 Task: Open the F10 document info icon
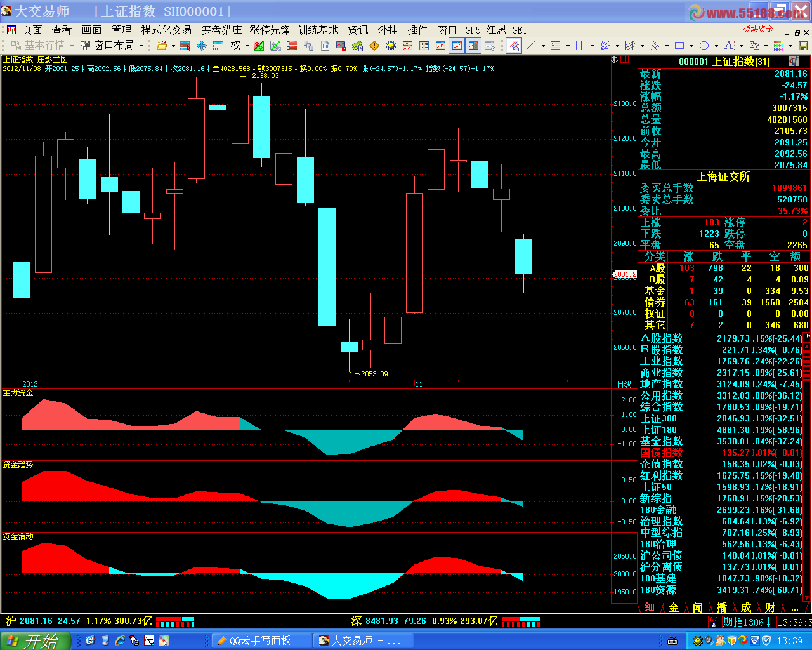pos(325,46)
